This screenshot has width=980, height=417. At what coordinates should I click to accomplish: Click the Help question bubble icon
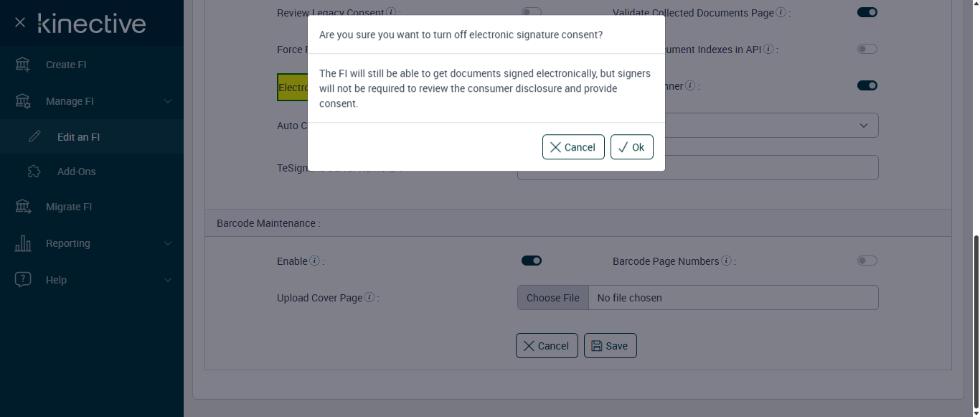click(23, 280)
